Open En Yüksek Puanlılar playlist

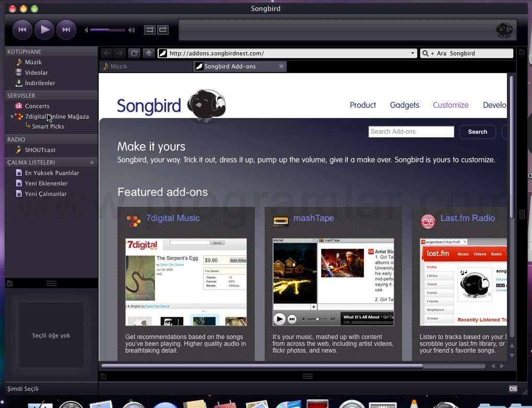point(52,173)
